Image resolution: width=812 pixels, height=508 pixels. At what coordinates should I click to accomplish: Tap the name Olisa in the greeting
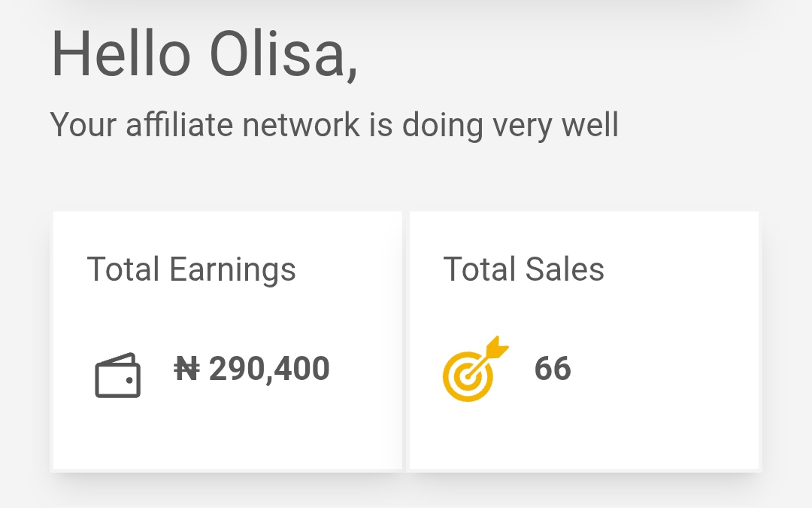(276, 55)
